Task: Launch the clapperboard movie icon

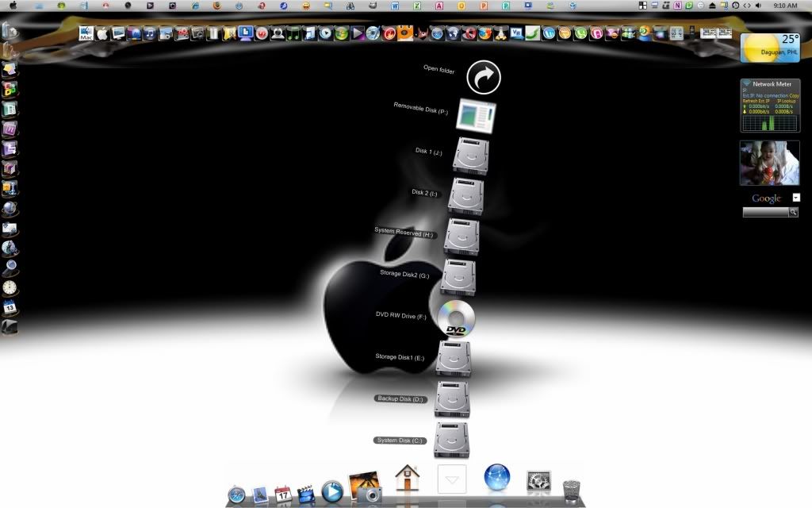Action: (306, 494)
